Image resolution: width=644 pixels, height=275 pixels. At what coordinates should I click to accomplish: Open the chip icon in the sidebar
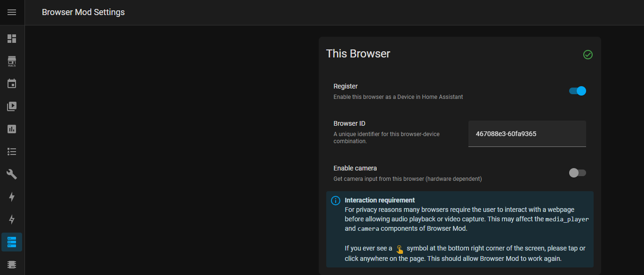pyautogui.click(x=12, y=265)
